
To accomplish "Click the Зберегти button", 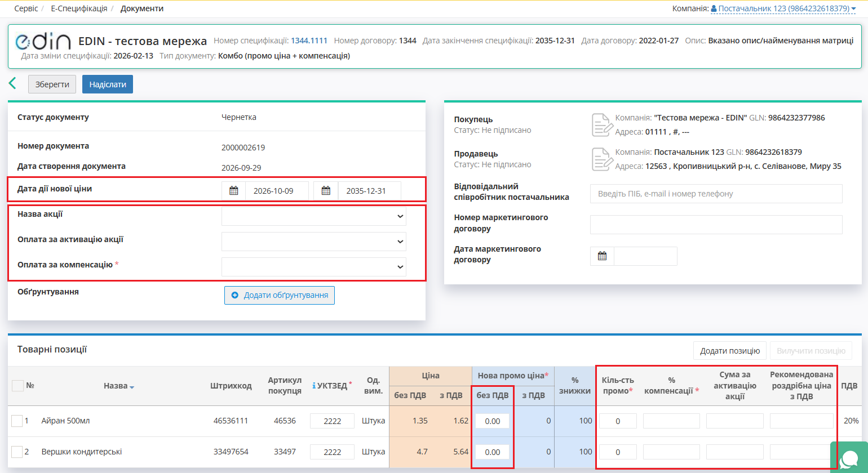I will pos(52,84).
